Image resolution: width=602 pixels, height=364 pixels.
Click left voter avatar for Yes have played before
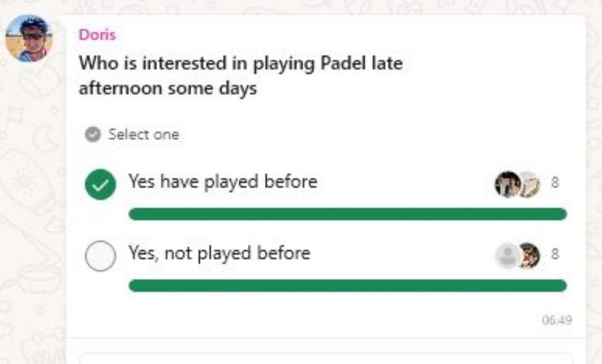tap(506, 184)
